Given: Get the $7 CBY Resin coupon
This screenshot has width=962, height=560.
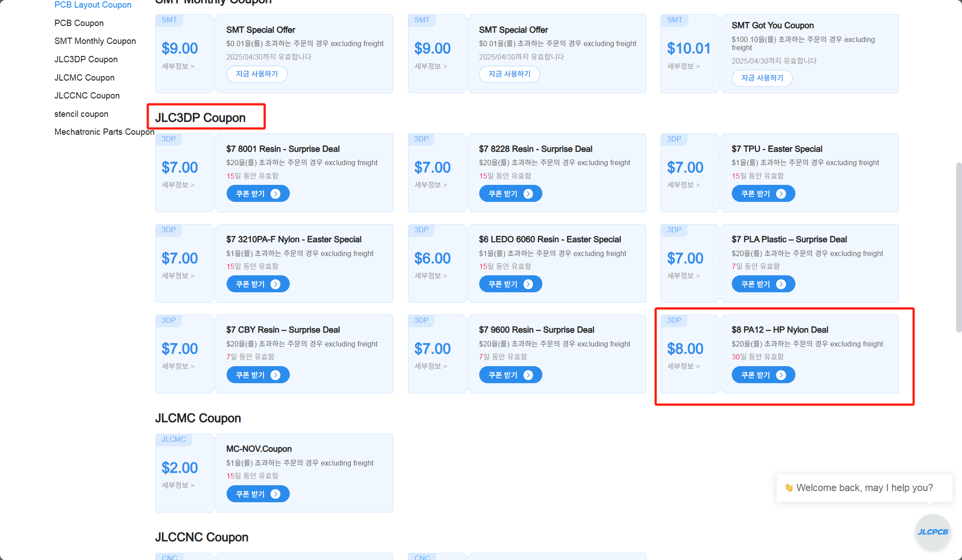Looking at the screenshot, I should [258, 375].
